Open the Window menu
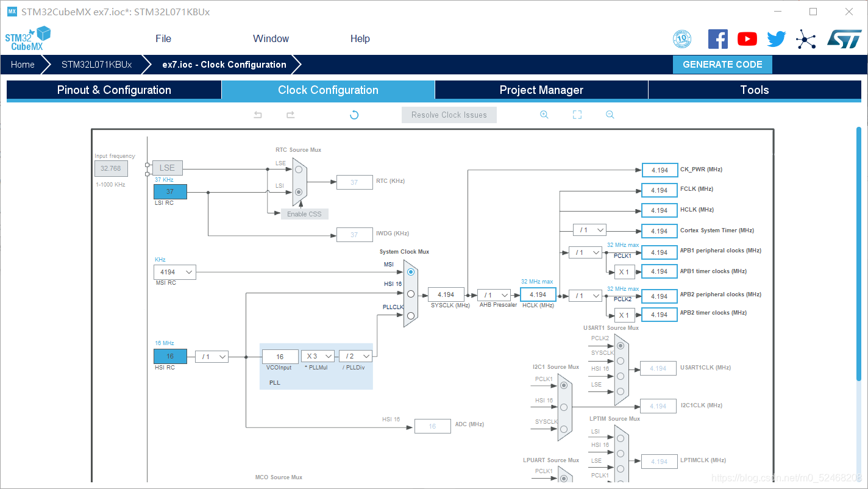 click(x=271, y=38)
